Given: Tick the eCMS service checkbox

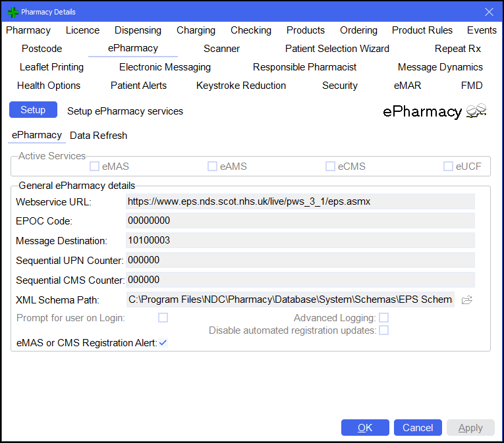Looking at the screenshot, I should [x=330, y=167].
